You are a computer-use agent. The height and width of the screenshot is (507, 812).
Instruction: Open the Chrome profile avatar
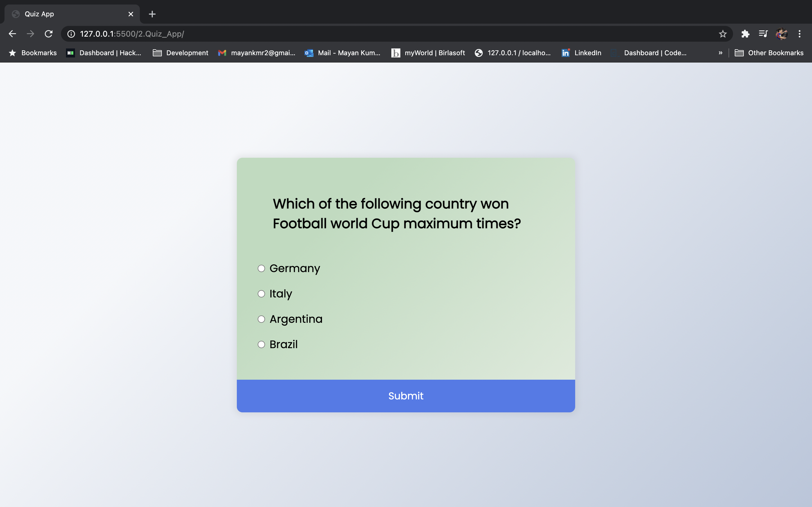(782, 34)
